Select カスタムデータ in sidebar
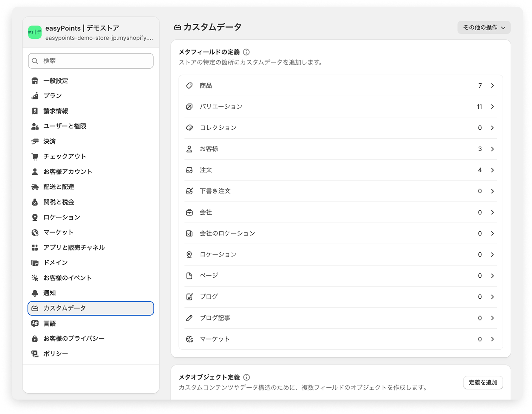 [x=91, y=308]
